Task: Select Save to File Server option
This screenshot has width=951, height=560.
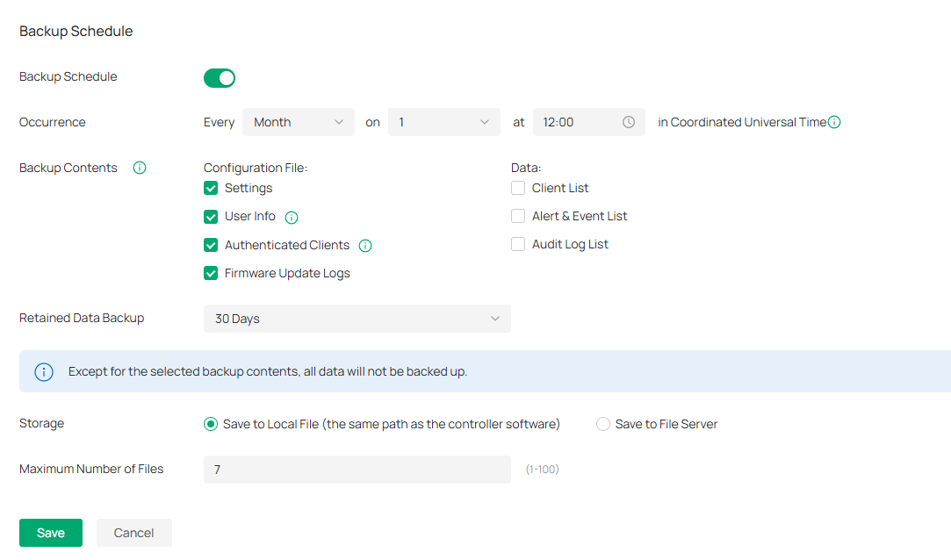Action: [603, 424]
